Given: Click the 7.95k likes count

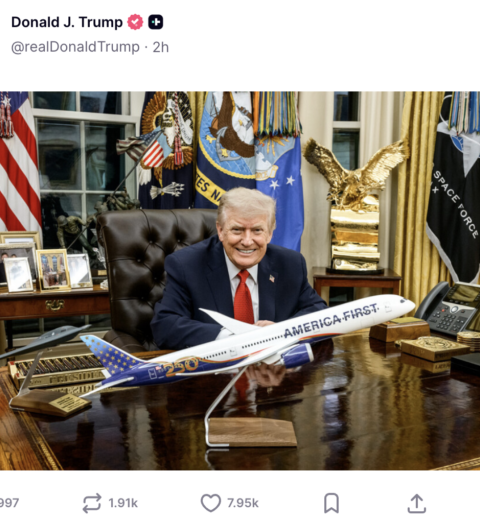Looking at the screenshot, I should 243,503.
